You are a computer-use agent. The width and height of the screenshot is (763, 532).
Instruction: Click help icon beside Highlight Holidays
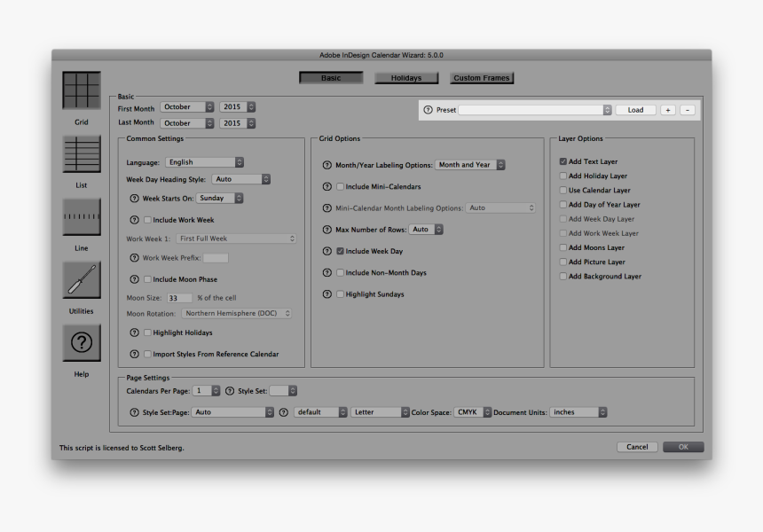pyautogui.click(x=134, y=332)
